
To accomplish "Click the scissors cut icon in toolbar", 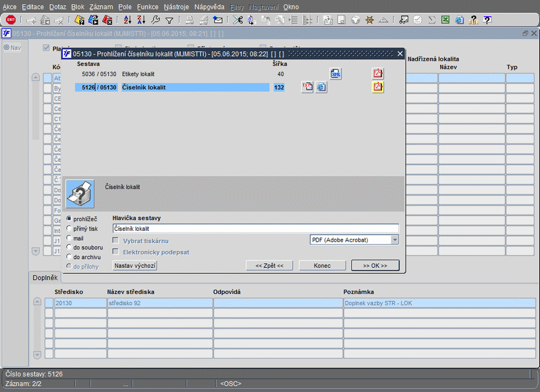I will pos(238,20).
